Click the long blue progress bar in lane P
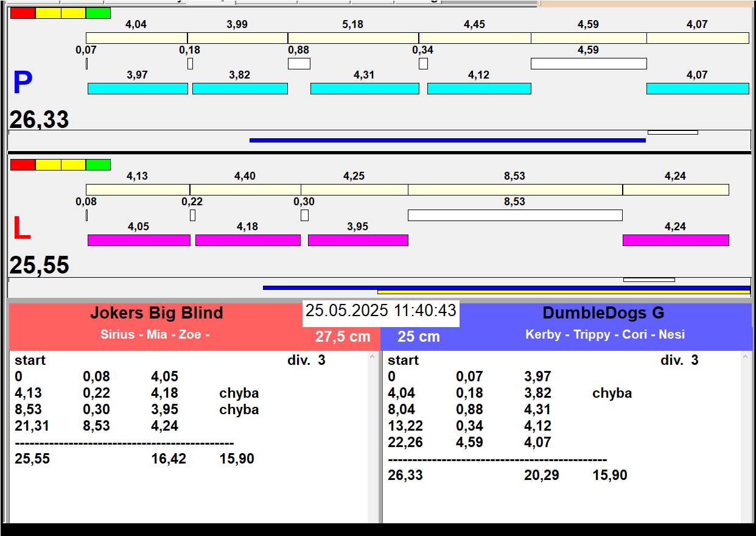 (447, 140)
